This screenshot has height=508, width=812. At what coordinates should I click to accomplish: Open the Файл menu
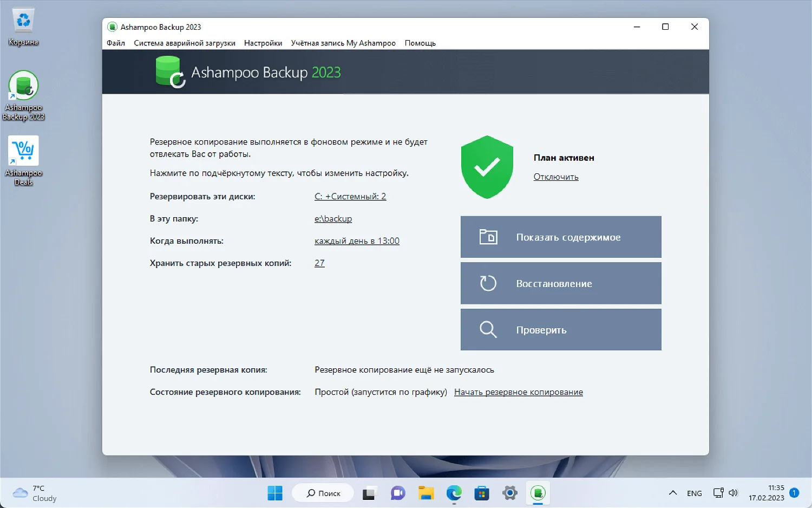coord(116,43)
